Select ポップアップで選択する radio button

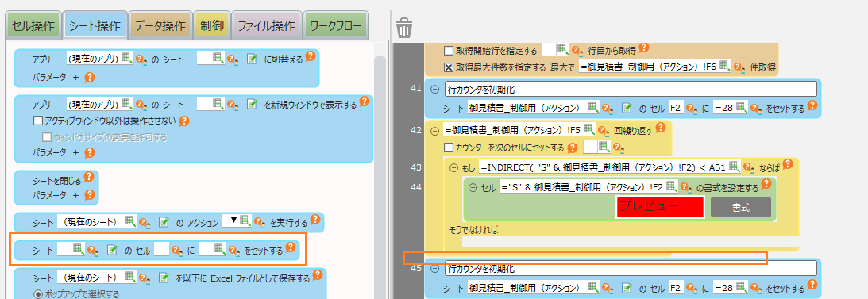[x=38, y=294]
